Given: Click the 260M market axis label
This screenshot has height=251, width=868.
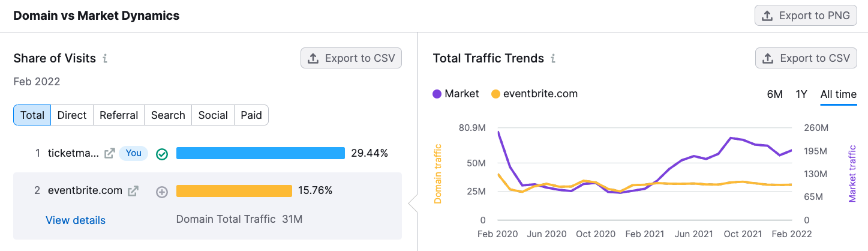Looking at the screenshot, I should [x=816, y=128].
